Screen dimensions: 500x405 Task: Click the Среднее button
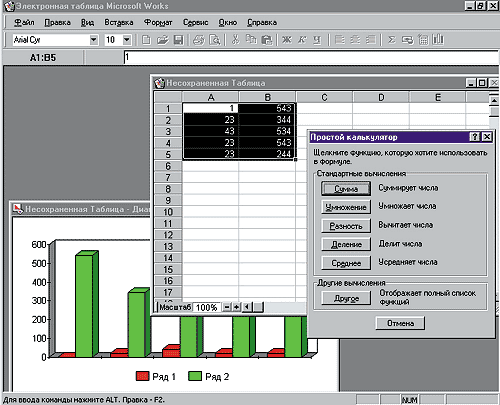[x=346, y=263]
